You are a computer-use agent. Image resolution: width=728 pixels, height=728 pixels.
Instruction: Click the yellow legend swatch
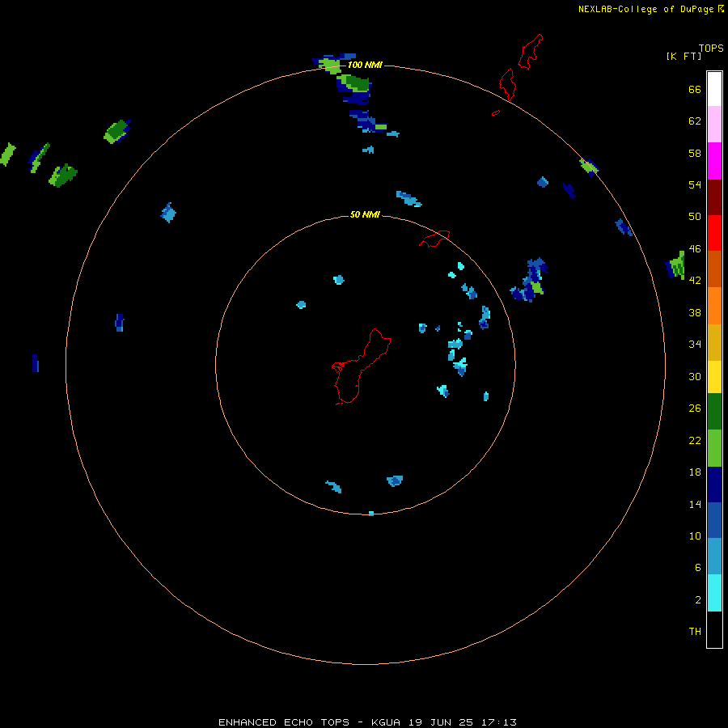(714, 377)
